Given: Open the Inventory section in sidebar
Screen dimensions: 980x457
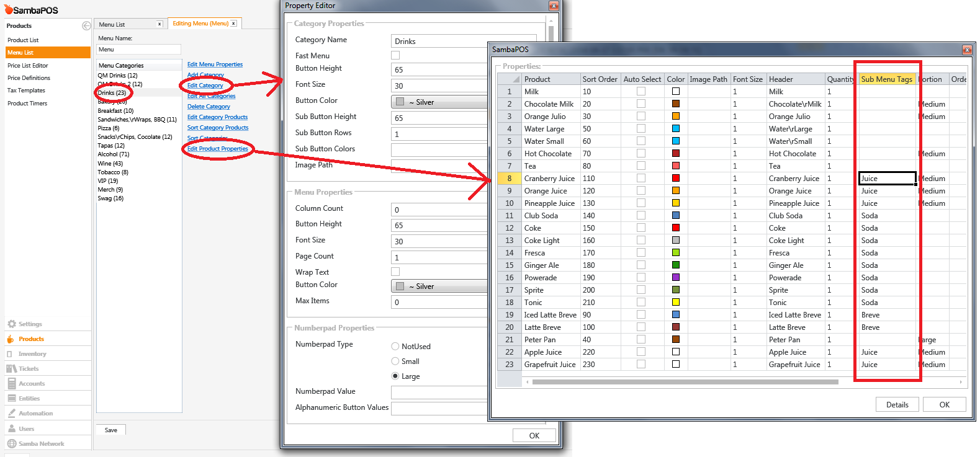Looking at the screenshot, I should [32, 353].
